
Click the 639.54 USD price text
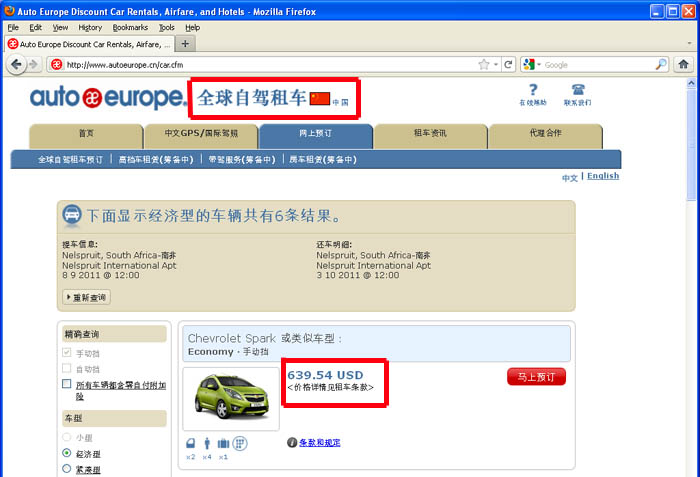[325, 375]
